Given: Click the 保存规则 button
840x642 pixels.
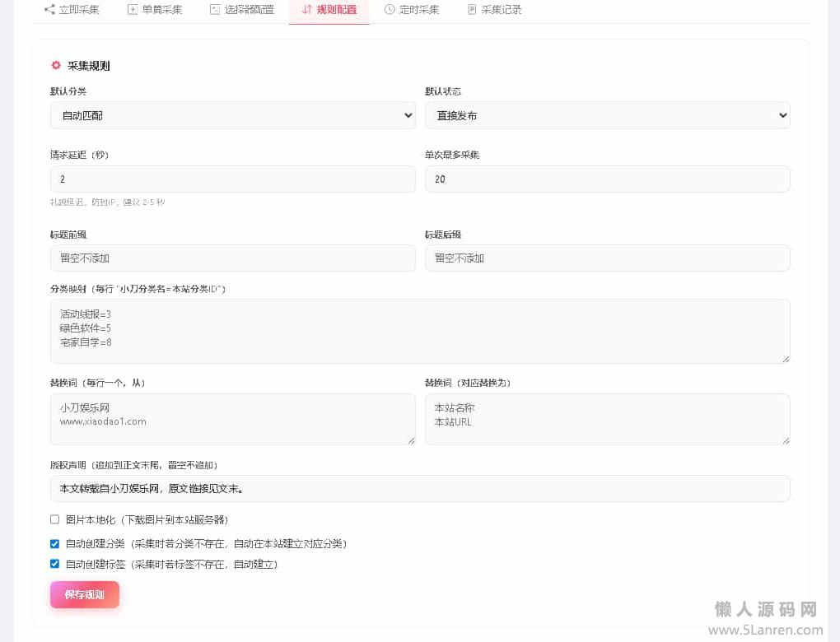Looking at the screenshot, I should coord(85,594).
